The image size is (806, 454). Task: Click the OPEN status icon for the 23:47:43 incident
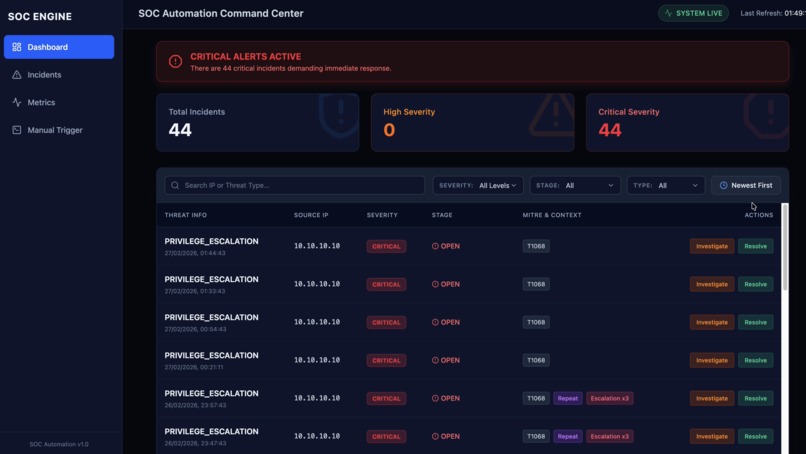coord(435,437)
